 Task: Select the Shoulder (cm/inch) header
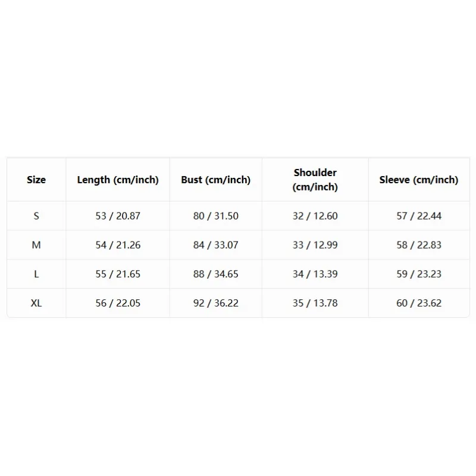click(x=315, y=180)
